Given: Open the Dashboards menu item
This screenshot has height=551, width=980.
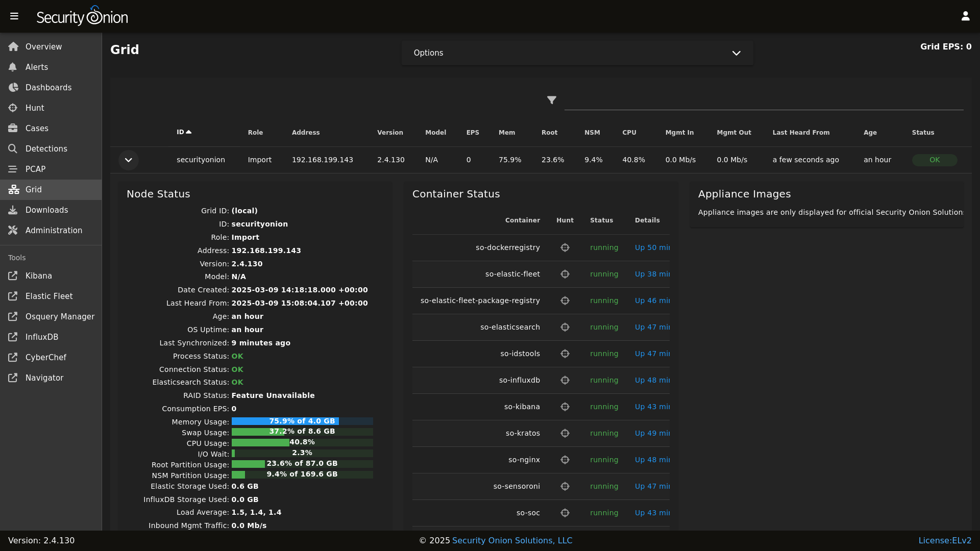Looking at the screenshot, I should tap(48, 88).
